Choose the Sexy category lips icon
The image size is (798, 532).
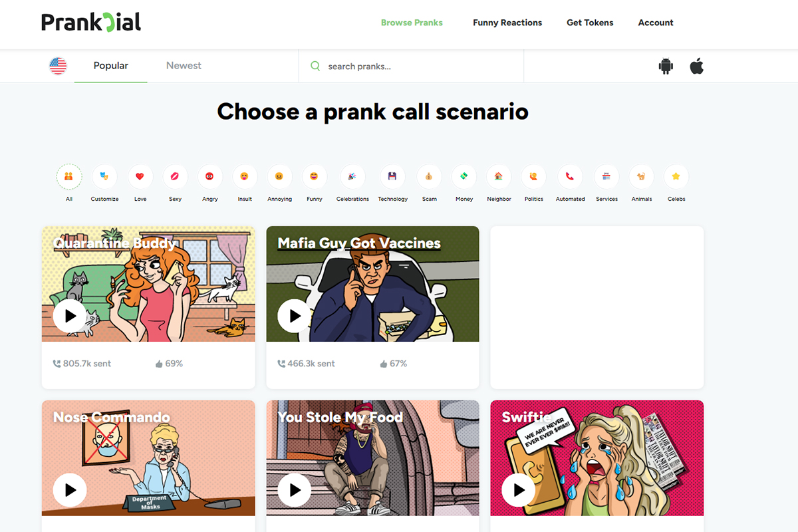tap(175, 177)
